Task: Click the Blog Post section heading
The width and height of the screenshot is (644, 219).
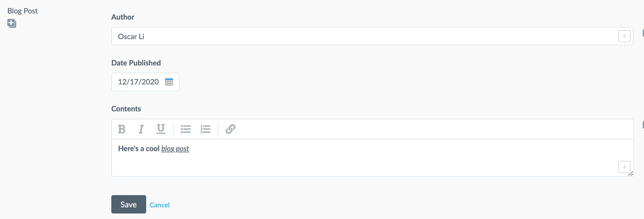Action: [23, 11]
